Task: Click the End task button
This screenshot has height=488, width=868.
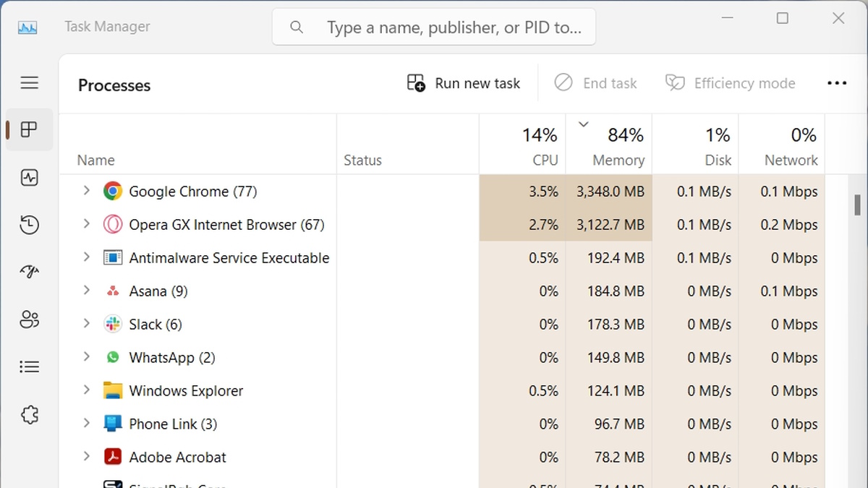Action: click(596, 83)
